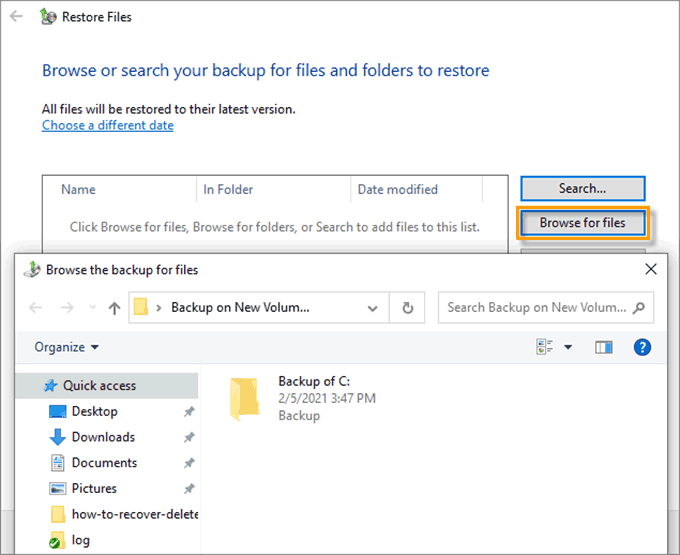The height and width of the screenshot is (555, 680).
Task: Toggle the preview pane
Action: point(604,347)
